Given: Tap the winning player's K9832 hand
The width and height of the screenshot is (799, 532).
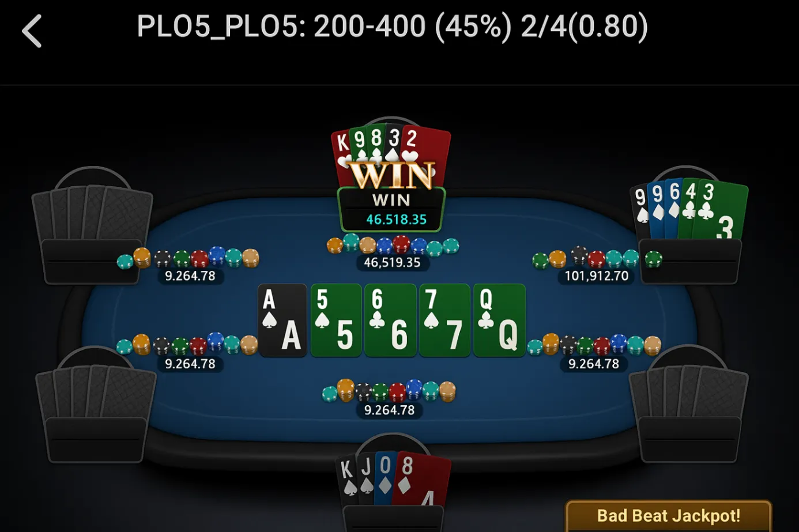Looking at the screenshot, I should tap(391, 151).
